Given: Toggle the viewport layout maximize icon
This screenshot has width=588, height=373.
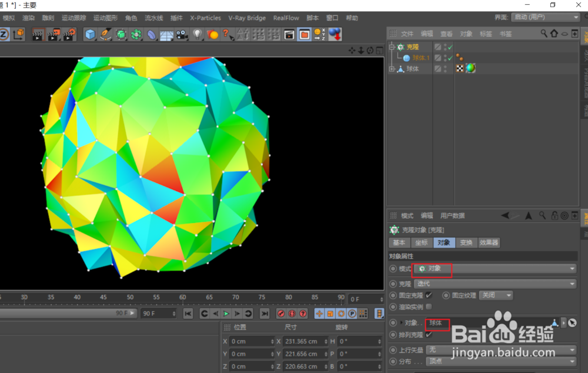Looking at the screenshot, I should pos(379,50).
